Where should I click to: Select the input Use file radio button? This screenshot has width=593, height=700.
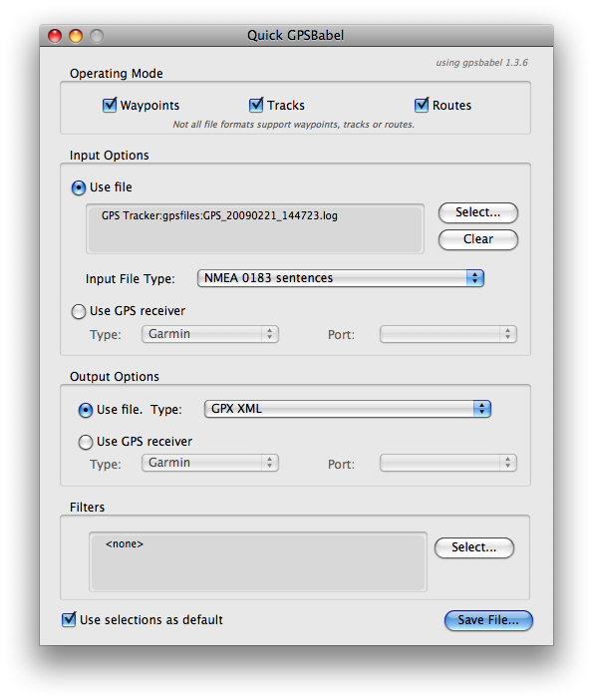click(x=79, y=187)
